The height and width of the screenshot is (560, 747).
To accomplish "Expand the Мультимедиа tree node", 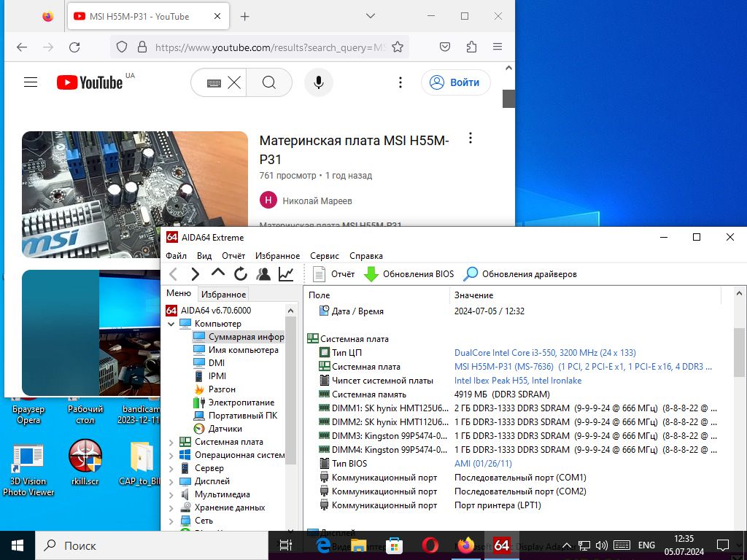I will click(171, 495).
